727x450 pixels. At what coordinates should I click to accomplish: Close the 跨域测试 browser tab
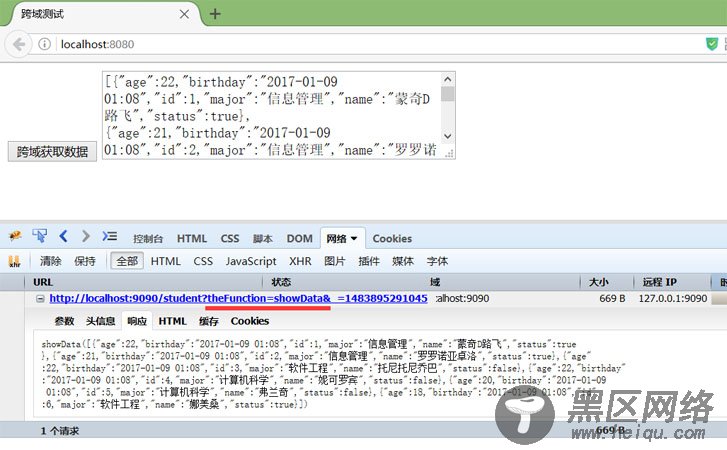[x=184, y=14]
